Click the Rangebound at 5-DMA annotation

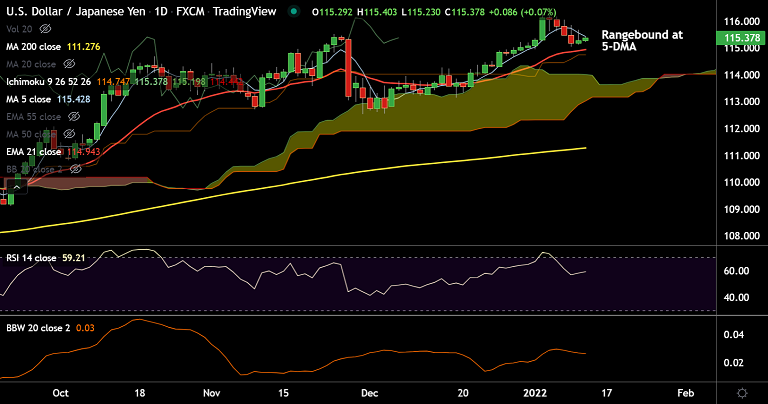642,41
